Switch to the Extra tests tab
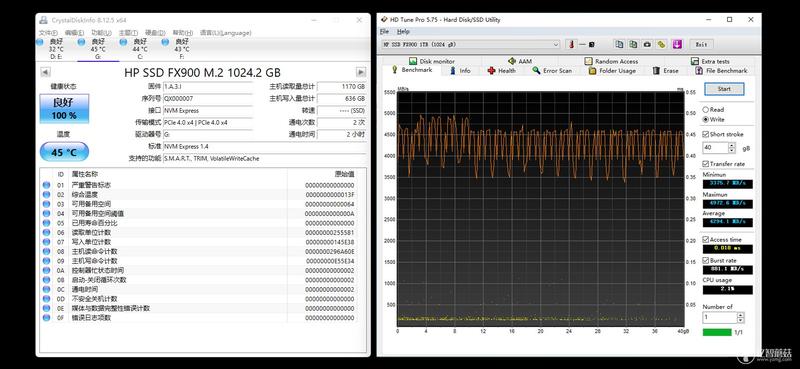This screenshot has width=800, height=369. coord(710,61)
